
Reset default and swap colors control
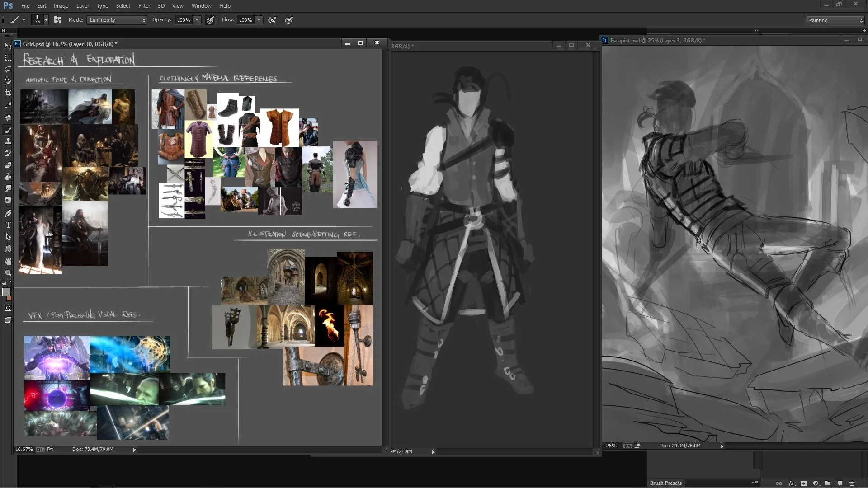[4, 283]
